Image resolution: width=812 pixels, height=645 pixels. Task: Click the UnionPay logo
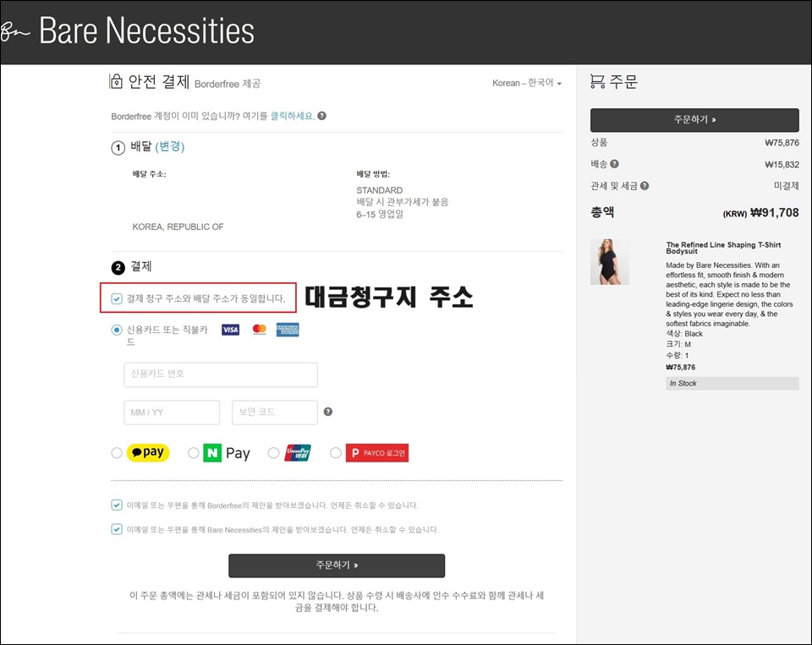coord(298,453)
